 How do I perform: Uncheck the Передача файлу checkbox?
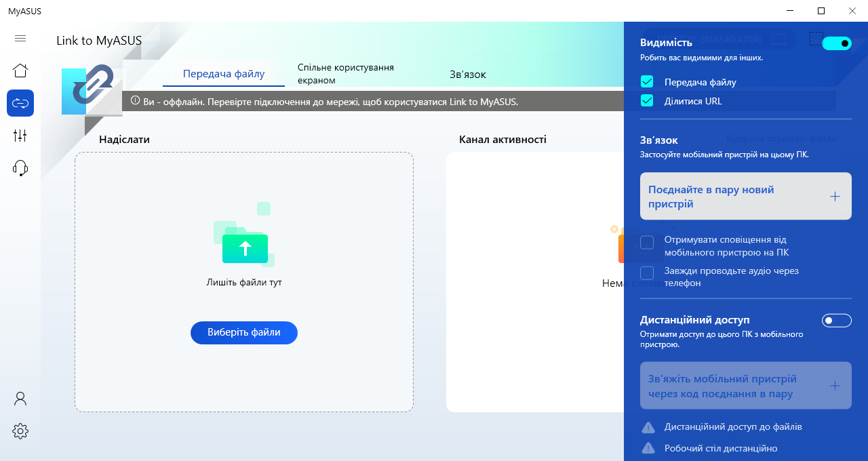647,82
